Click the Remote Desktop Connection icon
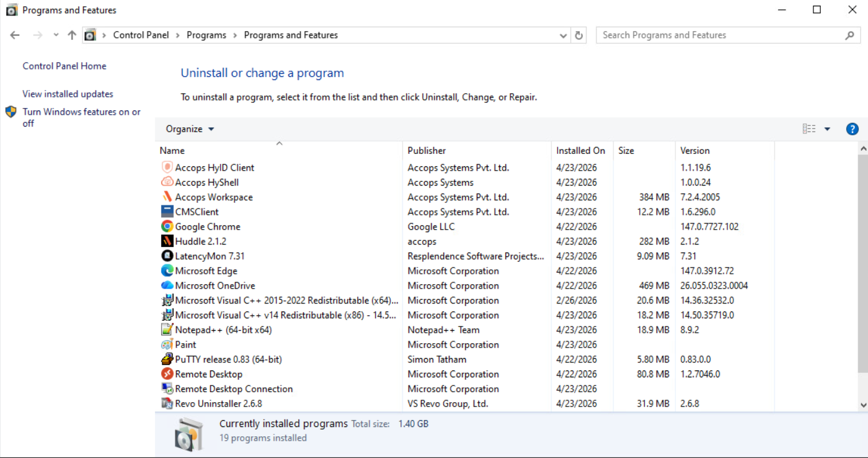Image resolution: width=868 pixels, height=458 pixels. 167,389
